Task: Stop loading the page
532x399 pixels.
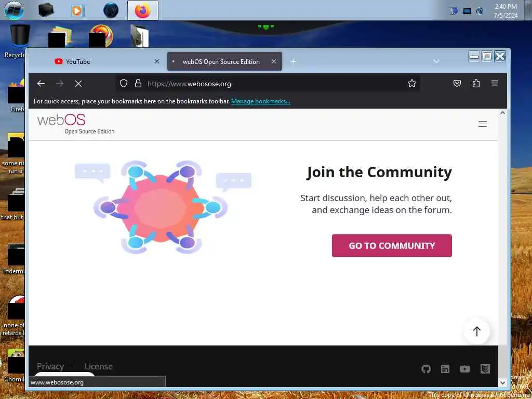Action: [x=78, y=84]
